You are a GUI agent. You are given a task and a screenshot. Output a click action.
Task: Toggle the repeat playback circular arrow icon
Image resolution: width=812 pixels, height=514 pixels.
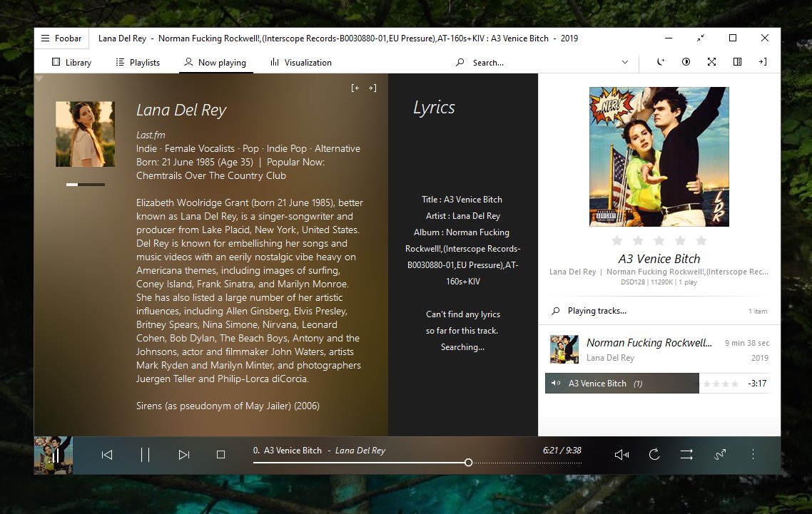coord(654,455)
